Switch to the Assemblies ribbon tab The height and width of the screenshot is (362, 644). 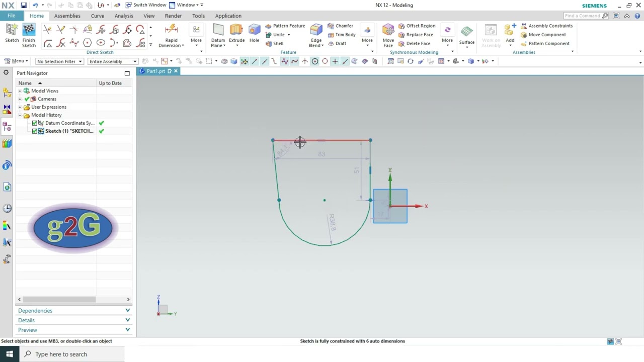click(x=67, y=16)
